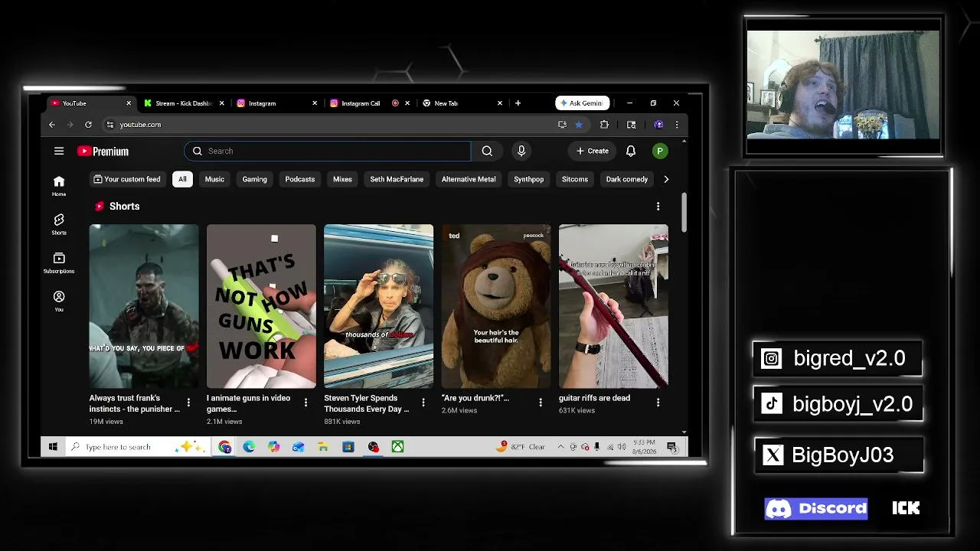Click the taskbar weather 82°F Clear widget
Screen dimensions: 980x551
(x=522, y=447)
